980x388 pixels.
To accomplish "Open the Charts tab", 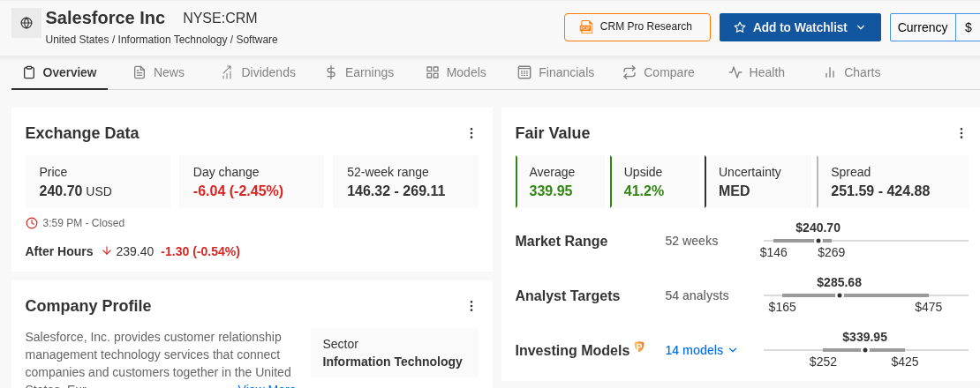I will tap(853, 72).
